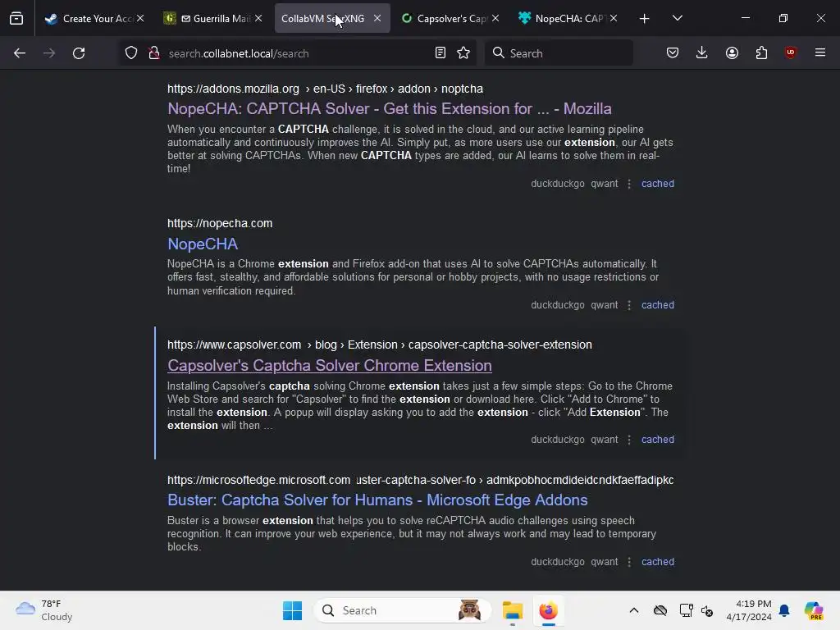
Task: Close the Capsolver tab
Action: tap(495, 18)
